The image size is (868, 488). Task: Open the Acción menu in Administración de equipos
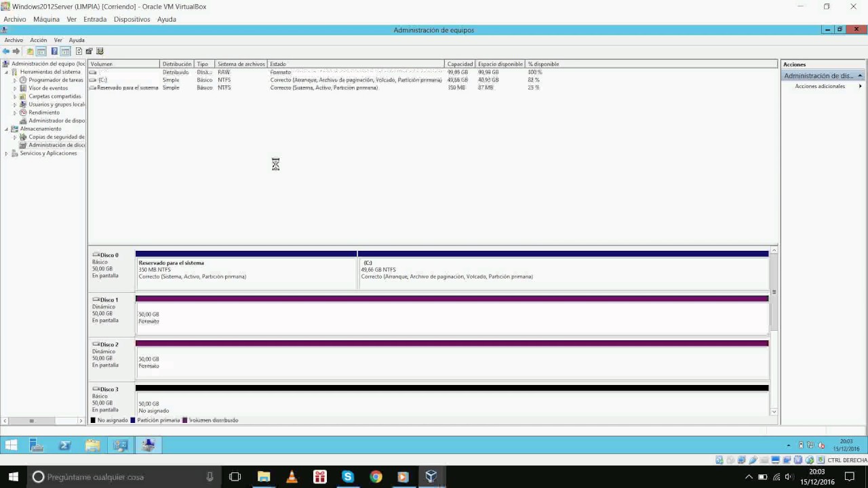(39, 40)
